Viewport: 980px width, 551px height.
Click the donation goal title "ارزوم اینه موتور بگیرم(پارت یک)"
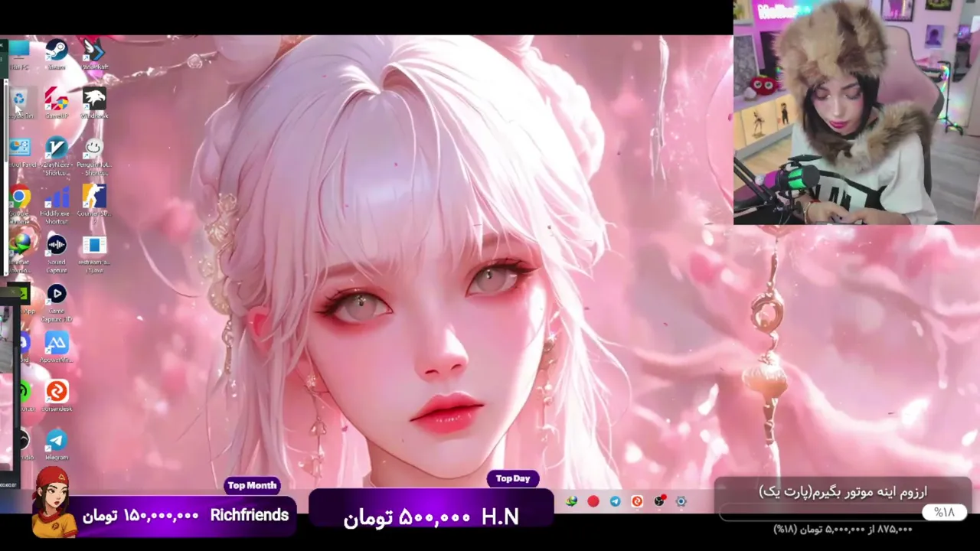(842, 492)
